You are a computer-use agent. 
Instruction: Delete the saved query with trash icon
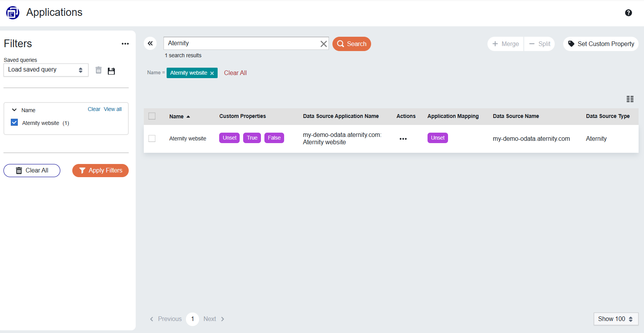tap(99, 70)
